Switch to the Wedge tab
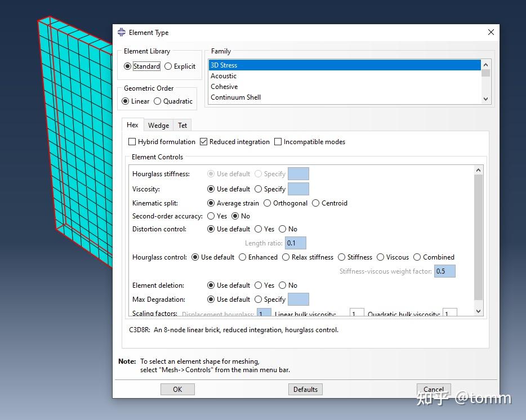This screenshot has height=420, width=526. pos(158,125)
